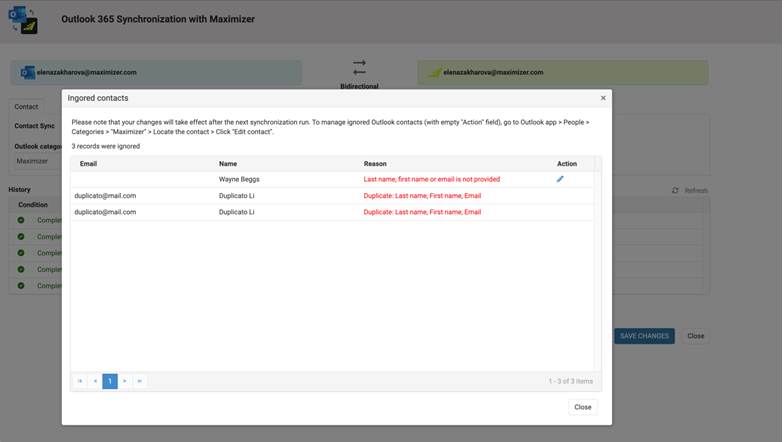The height and width of the screenshot is (442, 784).
Task: Go to the last page of ignored contacts
Action: coord(140,381)
